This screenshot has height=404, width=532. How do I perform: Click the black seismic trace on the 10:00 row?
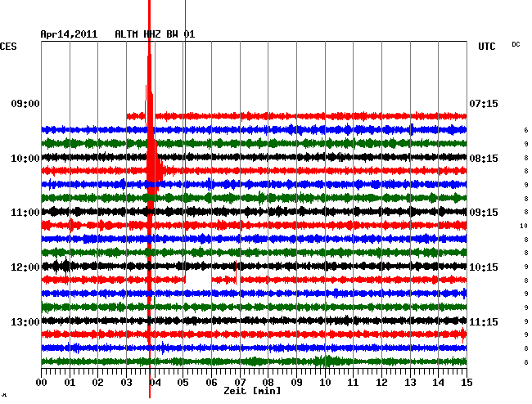pyautogui.click(x=255, y=157)
